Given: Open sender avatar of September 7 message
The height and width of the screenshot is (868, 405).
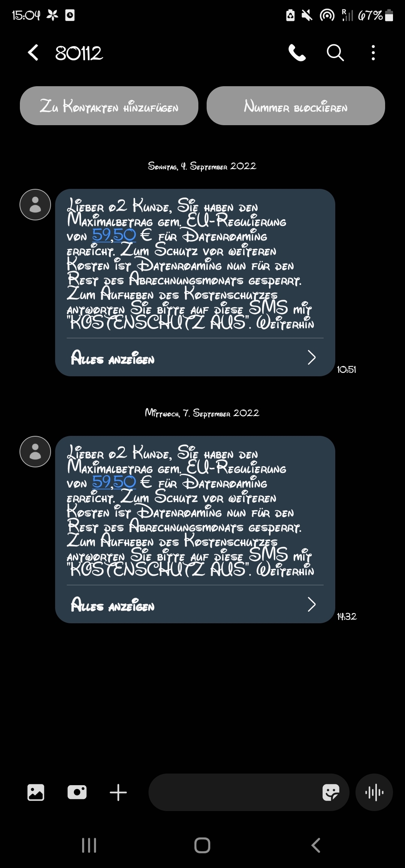Looking at the screenshot, I should coord(35,452).
